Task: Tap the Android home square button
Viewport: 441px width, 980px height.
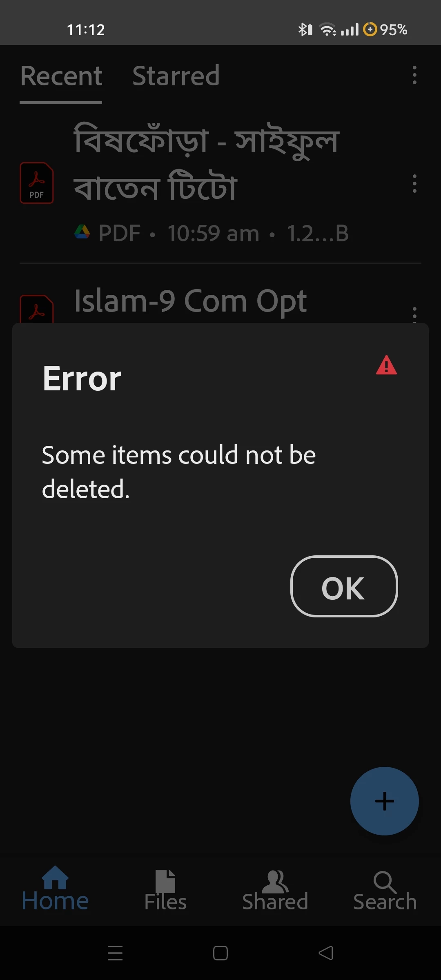Action: click(x=220, y=953)
